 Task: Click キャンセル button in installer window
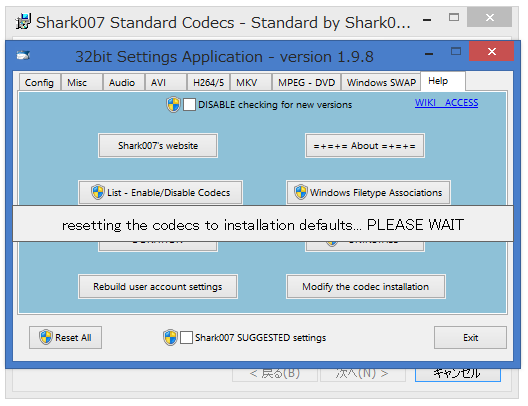458,375
